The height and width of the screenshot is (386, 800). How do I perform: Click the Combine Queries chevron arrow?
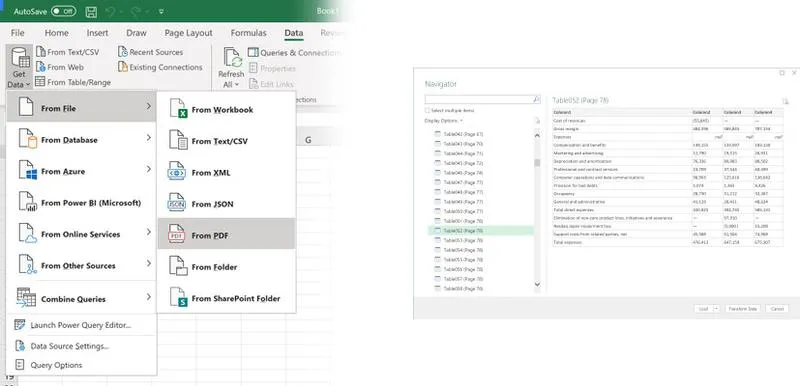coord(148,297)
